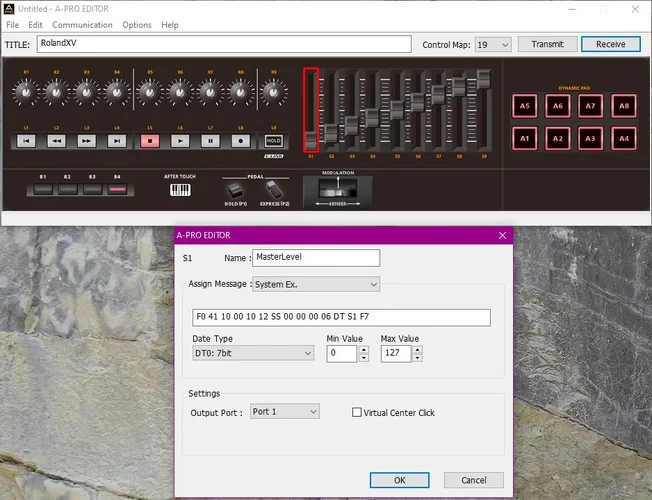Select the R3 rotary knob

click(86, 92)
